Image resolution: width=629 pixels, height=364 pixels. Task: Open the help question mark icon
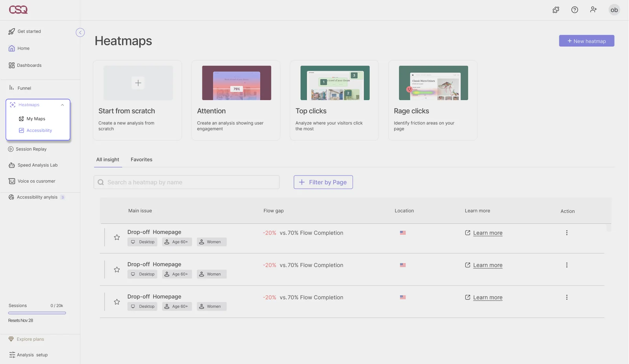[574, 10]
